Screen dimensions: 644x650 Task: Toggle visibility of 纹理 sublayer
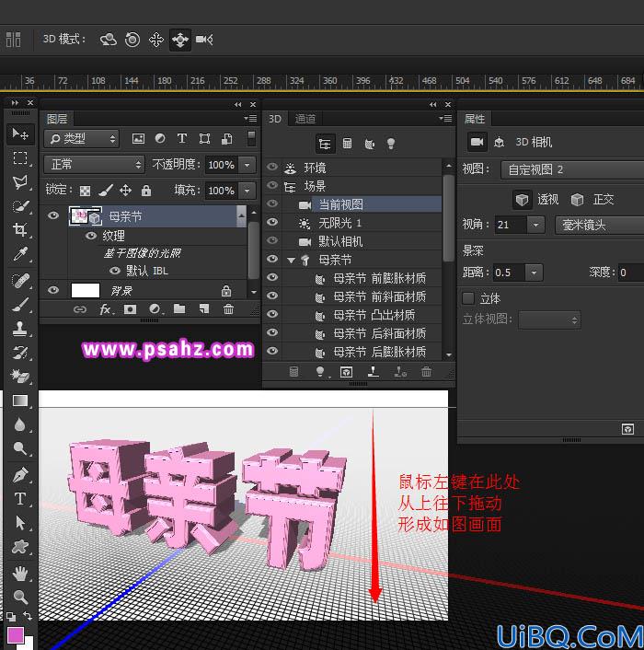(x=91, y=236)
